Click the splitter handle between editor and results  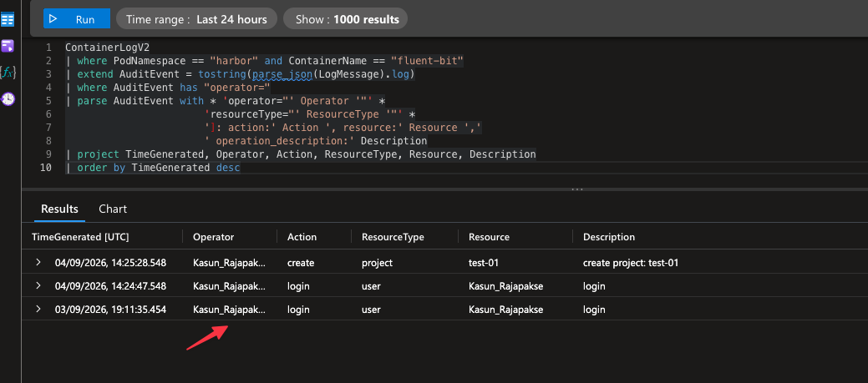pos(577,189)
